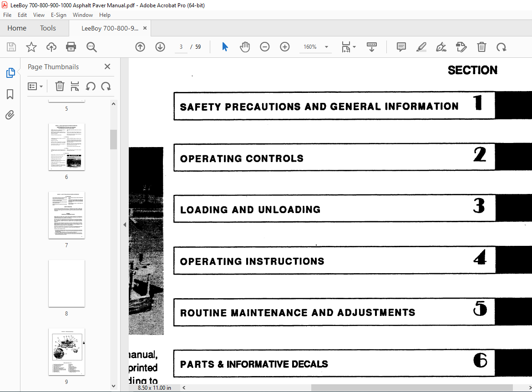
Task: Open the Window menu
Action: 82,15
